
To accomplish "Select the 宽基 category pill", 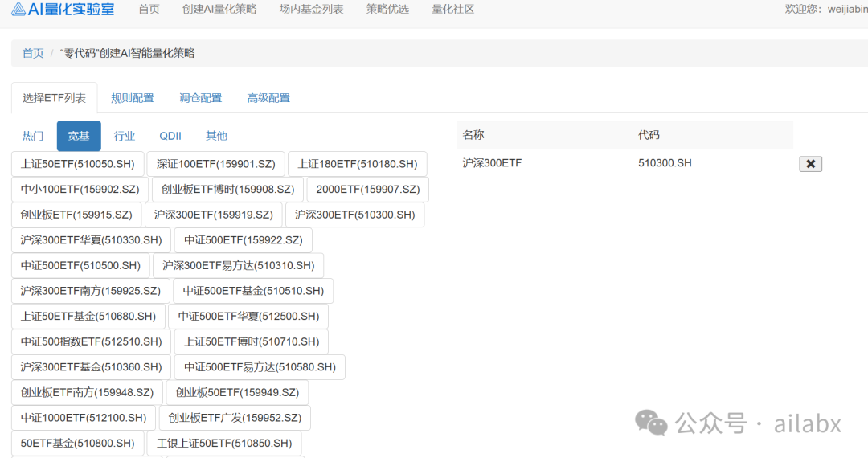I will pyautogui.click(x=79, y=136).
